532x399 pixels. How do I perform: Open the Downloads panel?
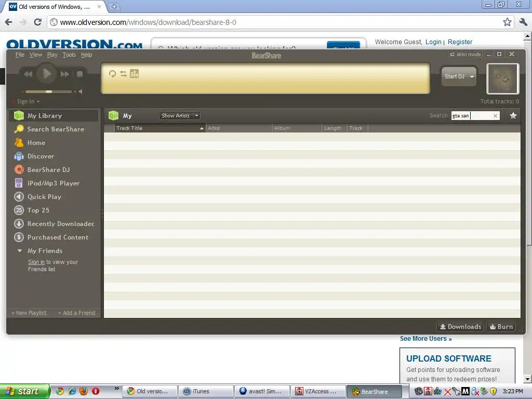(x=460, y=327)
